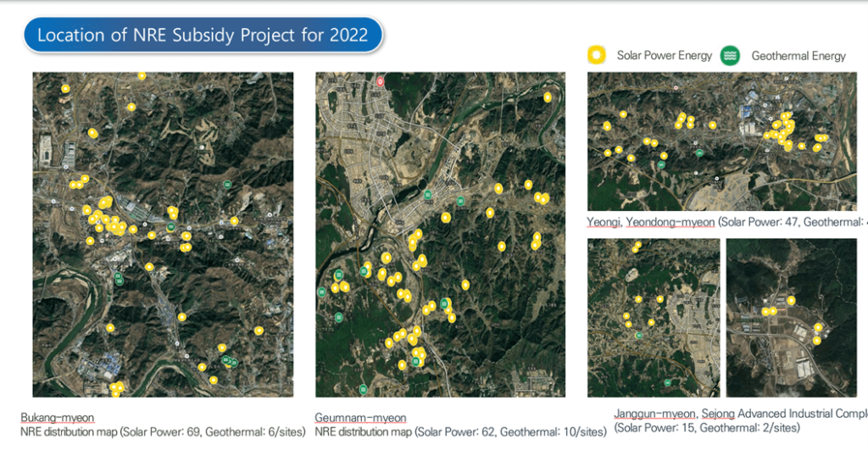Select the geothermal marker on Janggun-myeon map
868x450 pixels.
click(637, 336)
